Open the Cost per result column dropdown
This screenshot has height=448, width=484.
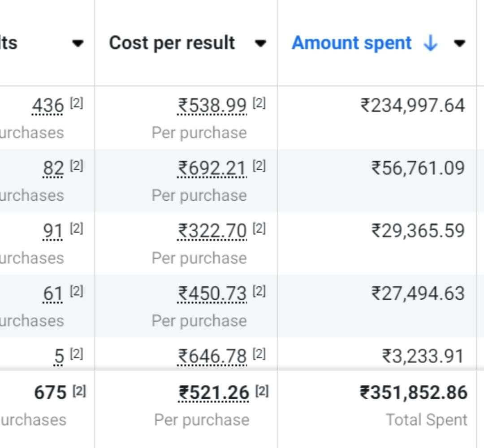click(x=260, y=43)
